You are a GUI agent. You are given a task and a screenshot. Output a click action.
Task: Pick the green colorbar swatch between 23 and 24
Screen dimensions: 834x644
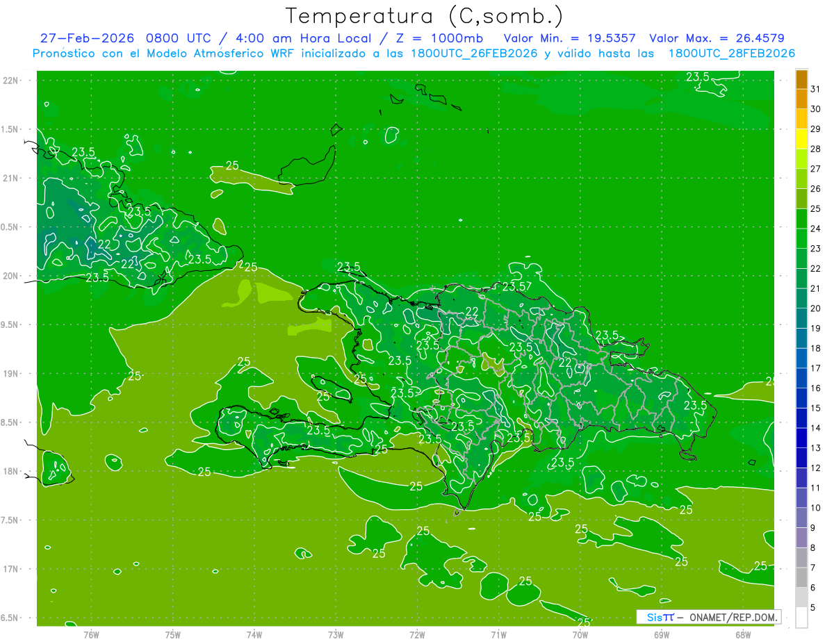click(x=801, y=239)
